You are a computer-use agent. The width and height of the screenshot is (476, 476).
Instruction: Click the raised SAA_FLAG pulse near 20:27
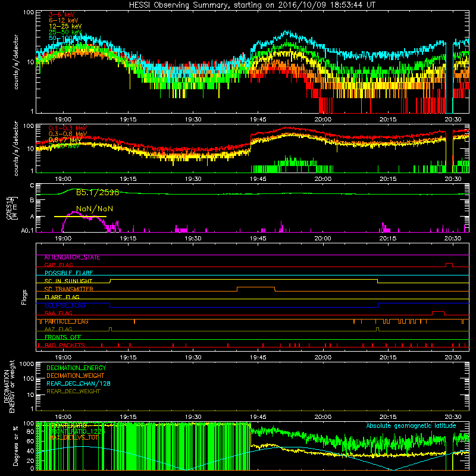(x=438, y=313)
